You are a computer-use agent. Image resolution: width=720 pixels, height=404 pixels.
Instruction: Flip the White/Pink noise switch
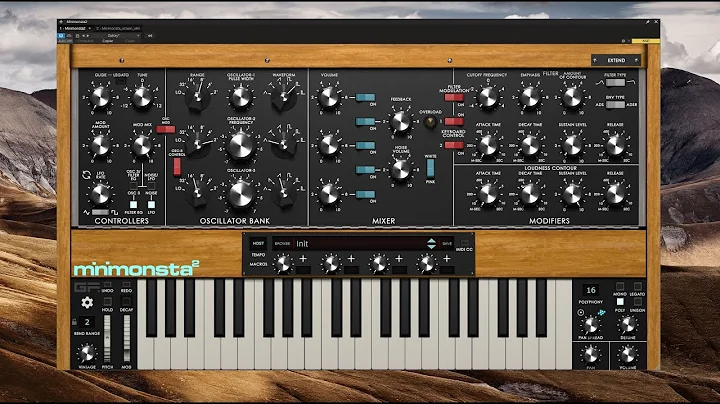point(430,168)
